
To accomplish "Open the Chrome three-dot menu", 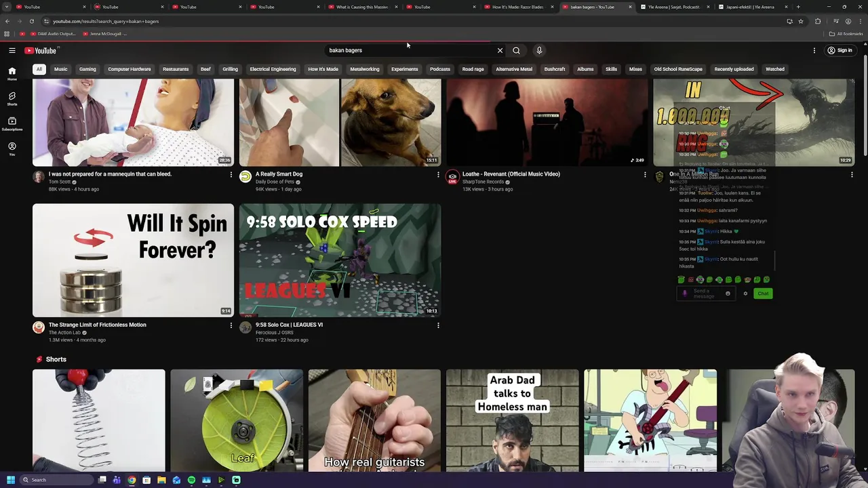I will pyautogui.click(x=861, y=21).
